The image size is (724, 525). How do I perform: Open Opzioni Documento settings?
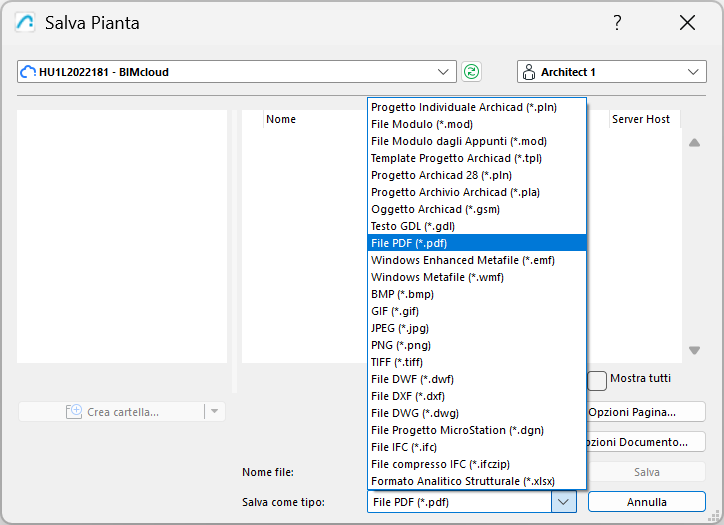point(646,442)
